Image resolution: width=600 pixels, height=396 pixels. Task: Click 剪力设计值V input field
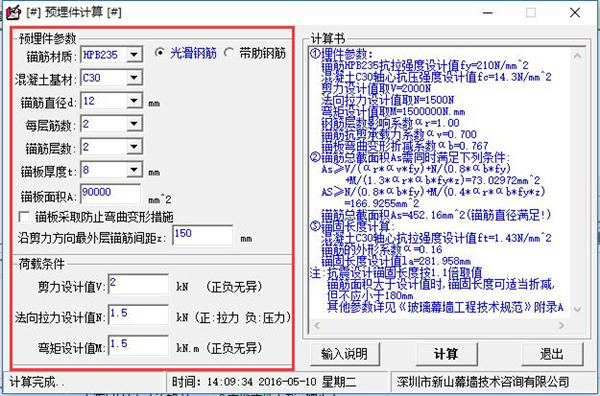point(138,284)
